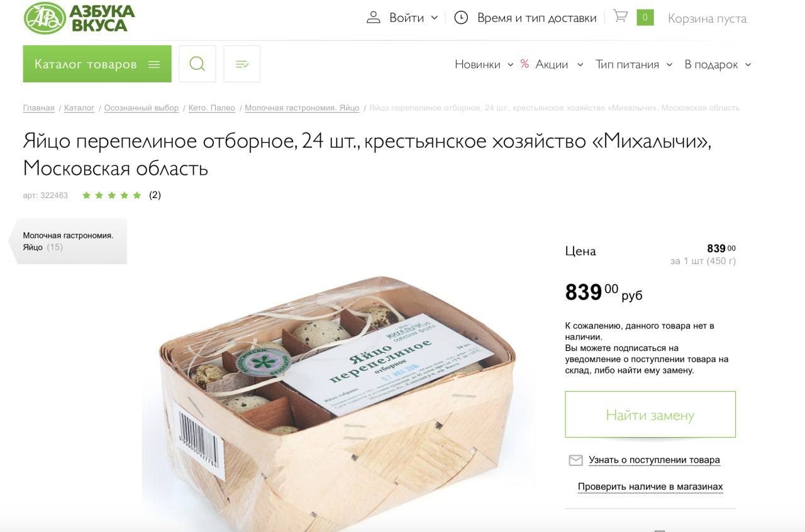This screenshot has height=532, width=805.
Task: Open search with the magnifier icon
Action: [197, 64]
